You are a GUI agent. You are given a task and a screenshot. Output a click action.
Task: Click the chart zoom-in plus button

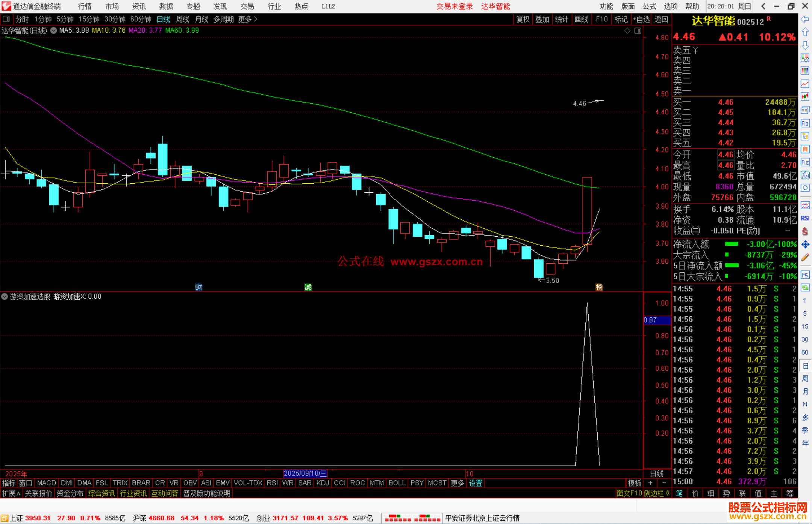(x=650, y=483)
